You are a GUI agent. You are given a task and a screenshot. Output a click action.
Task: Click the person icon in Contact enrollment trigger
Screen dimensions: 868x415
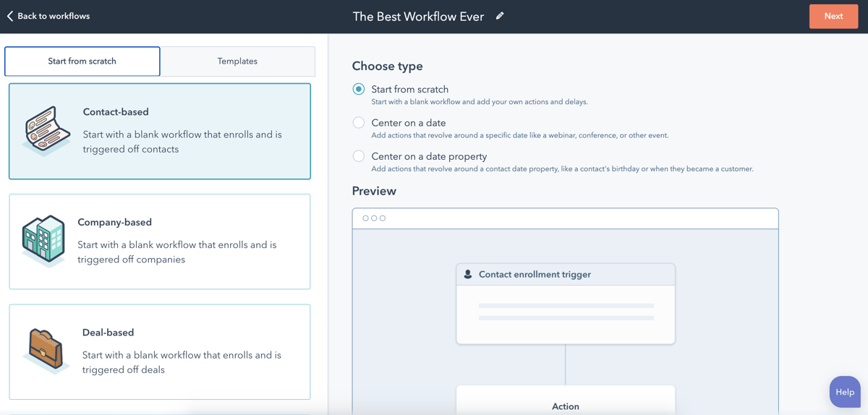[x=468, y=275]
